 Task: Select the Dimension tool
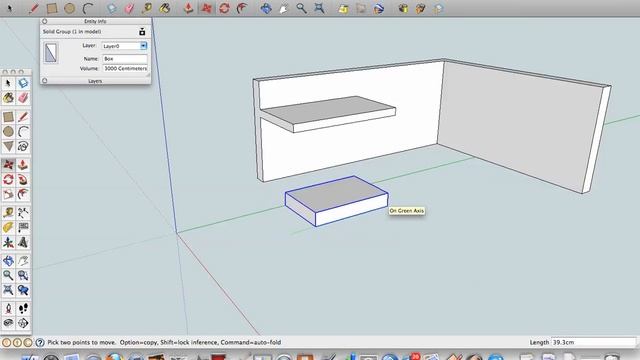coord(23,213)
